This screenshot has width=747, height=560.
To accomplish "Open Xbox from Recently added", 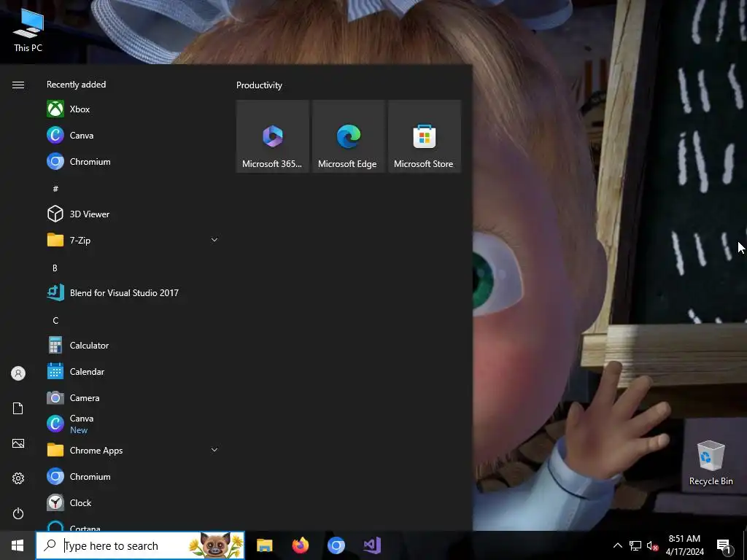I will [133, 109].
